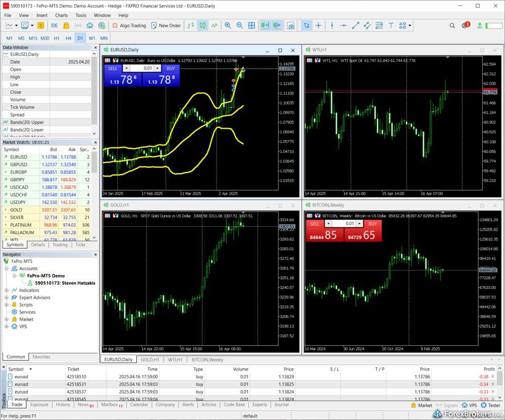Open the Charts menu
The height and width of the screenshot is (420, 505).
[x=61, y=15]
